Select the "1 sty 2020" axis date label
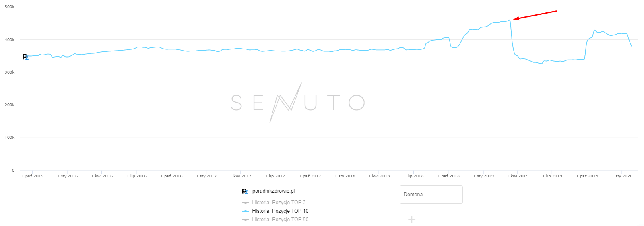The image size is (644, 226). [622, 176]
